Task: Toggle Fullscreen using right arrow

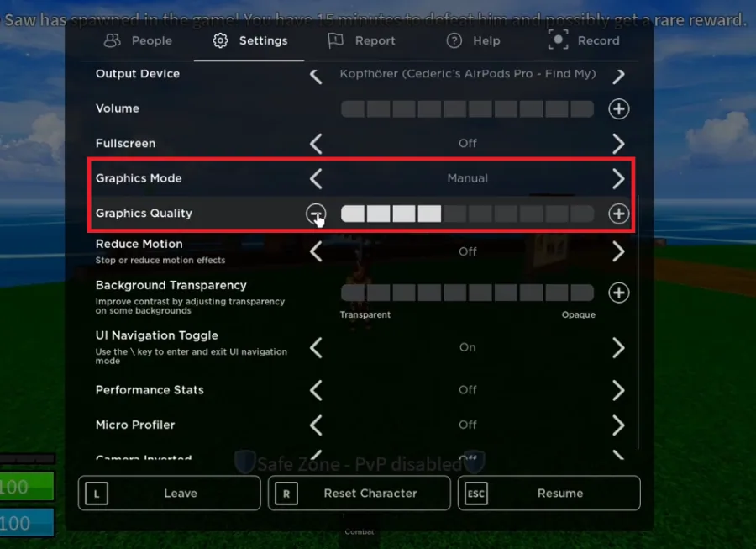Action: pos(618,144)
